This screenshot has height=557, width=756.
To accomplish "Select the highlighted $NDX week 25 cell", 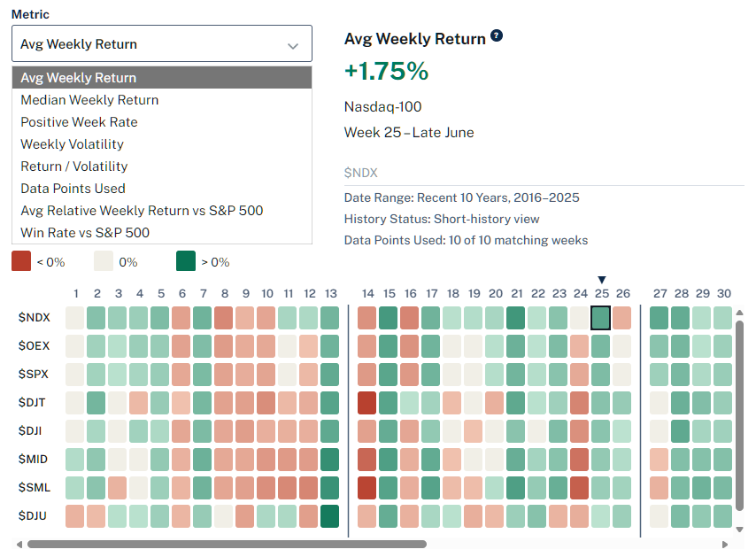I will (601, 318).
